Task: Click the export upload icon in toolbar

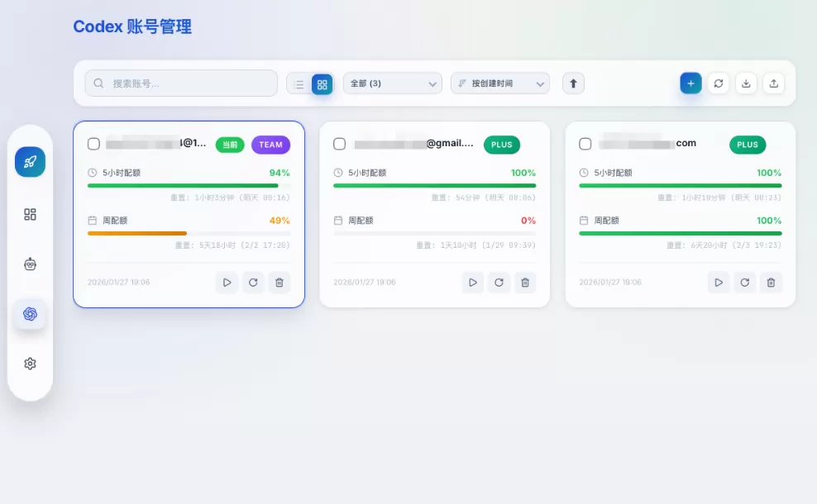Action: point(774,83)
